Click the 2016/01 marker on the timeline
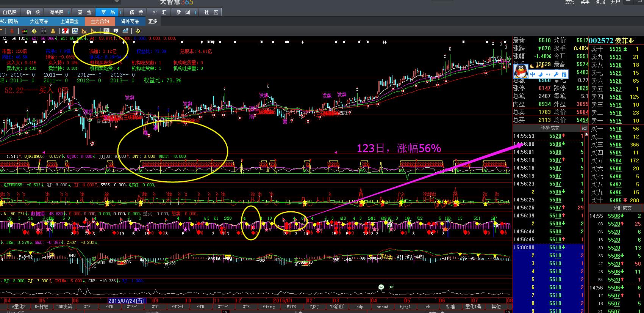Screen dimensions: 644x313 click(283, 300)
